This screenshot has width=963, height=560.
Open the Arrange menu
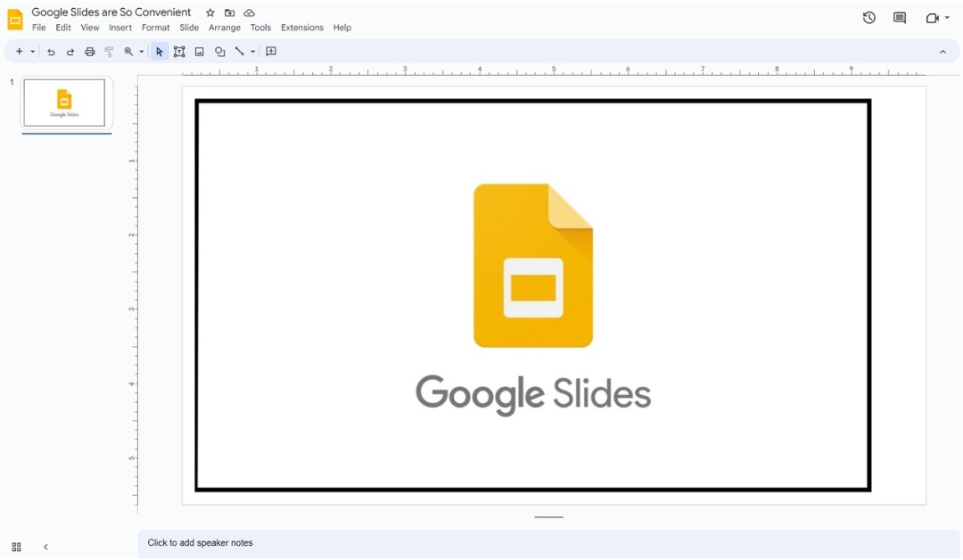[224, 27]
